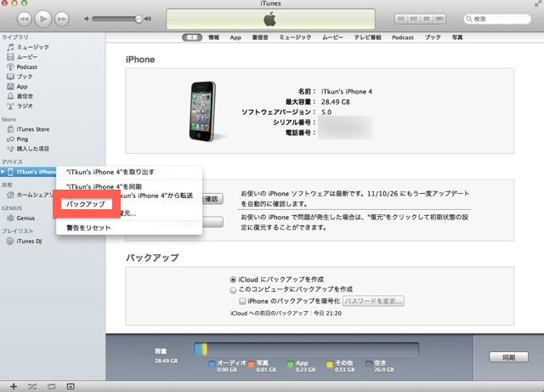This screenshot has height=392, width=544.
Task: Select the list view mode button
Action: [x=401, y=19]
